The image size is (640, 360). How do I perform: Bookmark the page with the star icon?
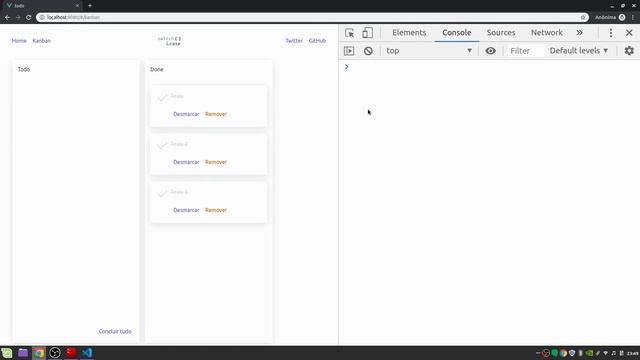[583, 17]
